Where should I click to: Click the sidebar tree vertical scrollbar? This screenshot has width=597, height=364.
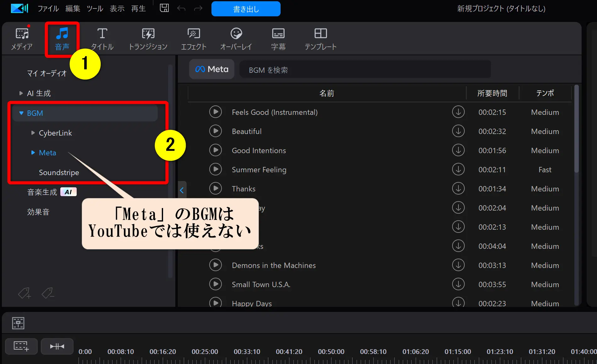(x=170, y=171)
